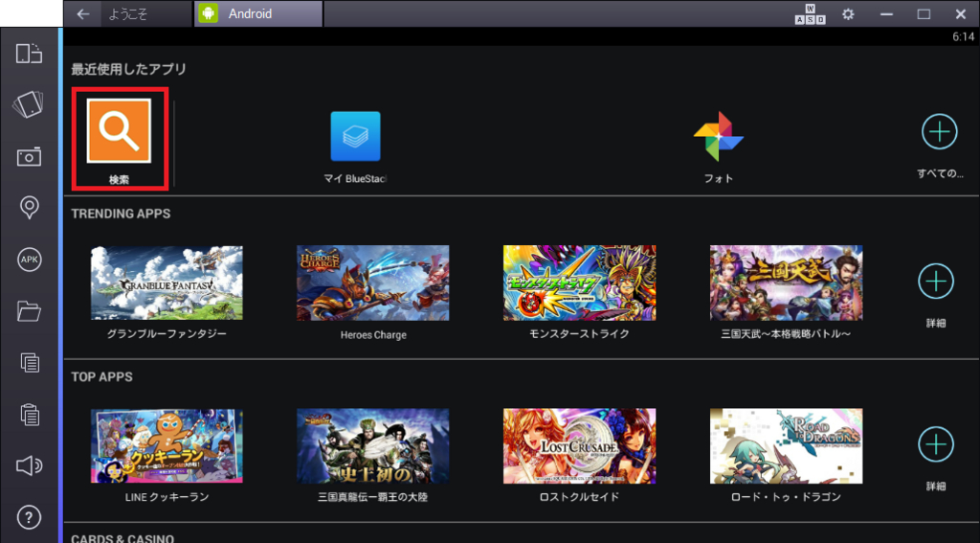The image size is (980, 543).
Task: Open the WASD keyboard mapping icon
Action: [x=810, y=13]
